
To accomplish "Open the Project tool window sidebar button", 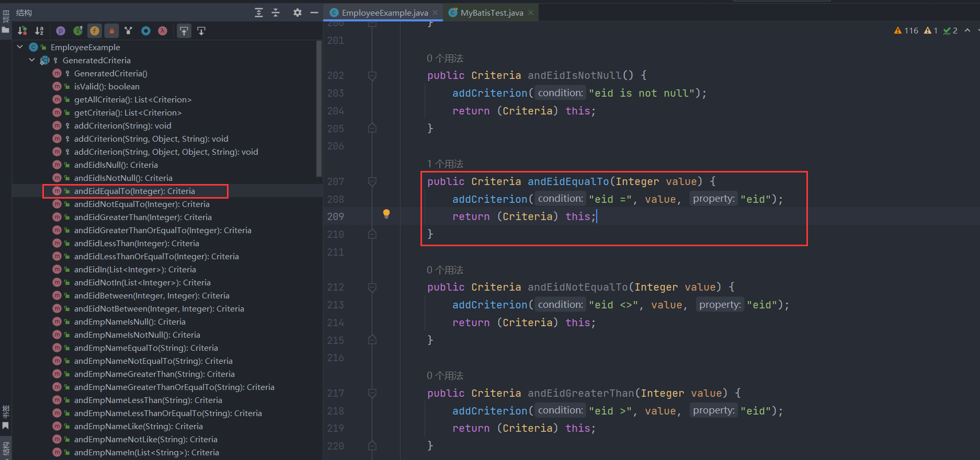I will 6,21.
